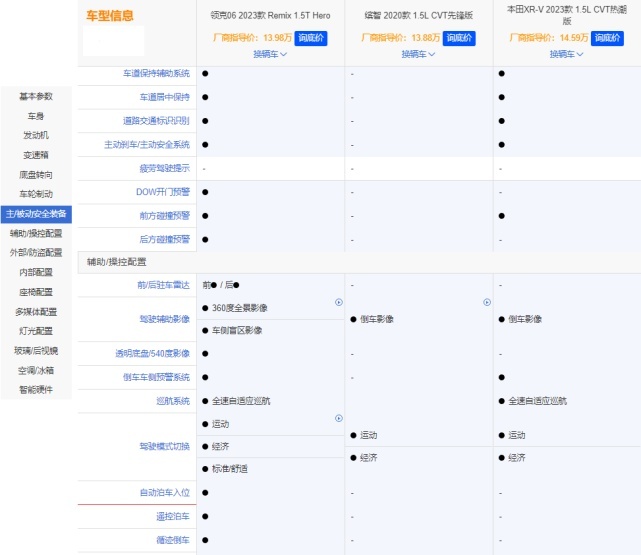Open DOW开门预警 parameter link
This screenshot has width=641, height=555.
163,192
